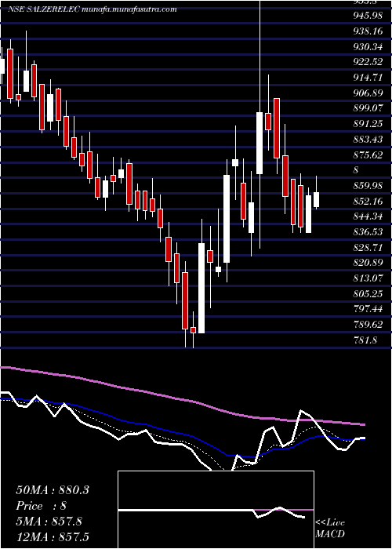
Task: Click the 50MA : 880.3 readout
Action: point(53,490)
